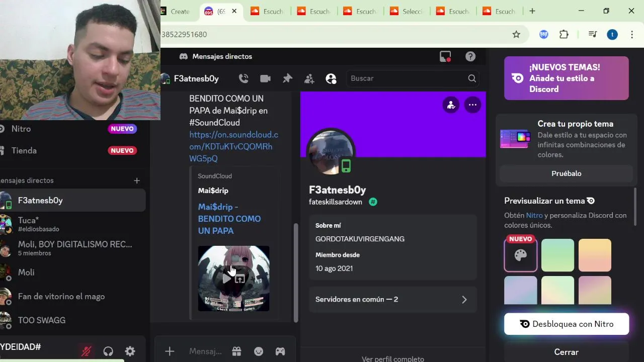Start a video call icon

click(265, 78)
